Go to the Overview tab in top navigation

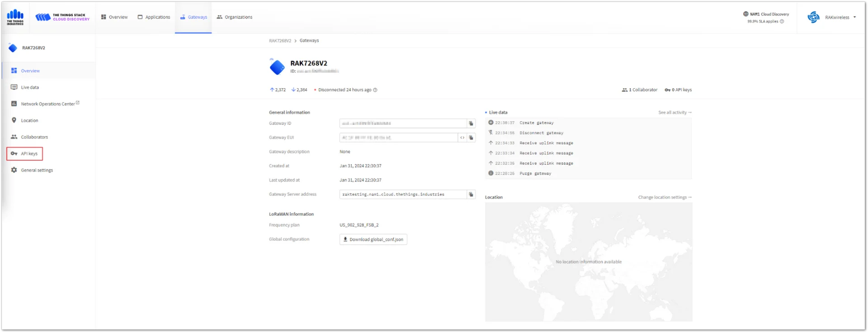point(114,17)
